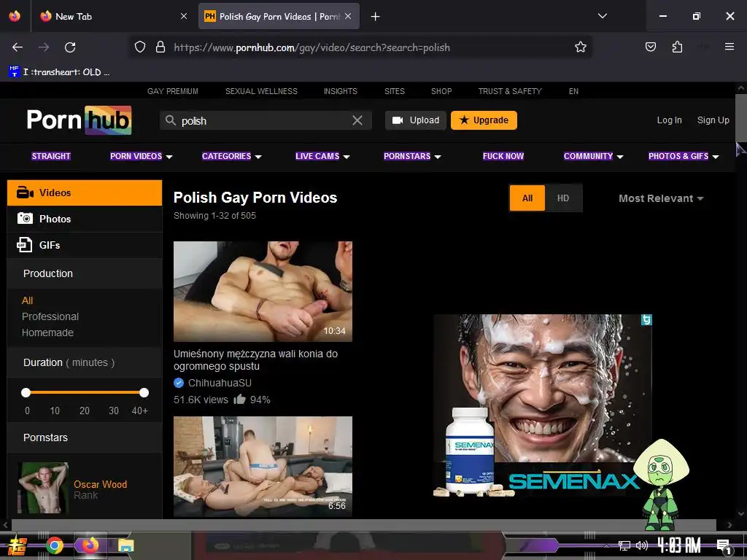This screenshot has width=747, height=560.
Task: Open the notification center icon in taskbar
Action: (724, 546)
